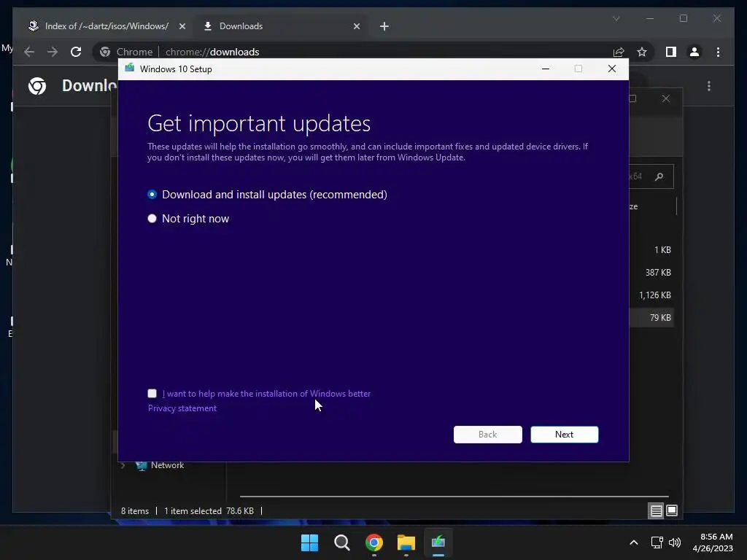Close the Windows 10 Setup dialog

(612, 69)
